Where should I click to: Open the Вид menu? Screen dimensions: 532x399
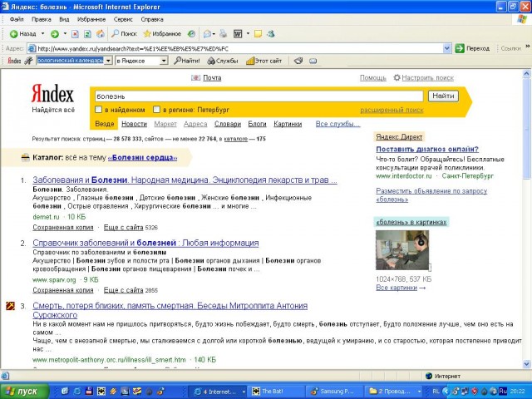coord(64,19)
